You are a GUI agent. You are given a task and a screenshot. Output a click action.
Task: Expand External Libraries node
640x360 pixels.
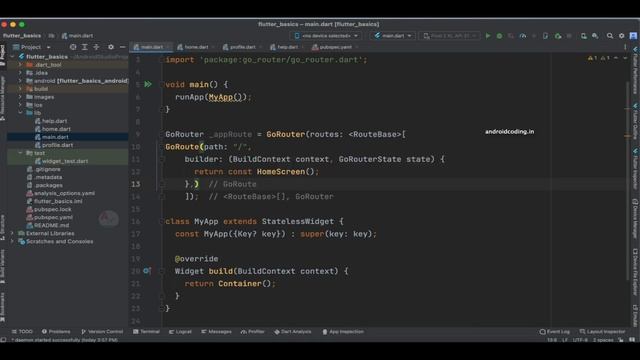(12, 233)
